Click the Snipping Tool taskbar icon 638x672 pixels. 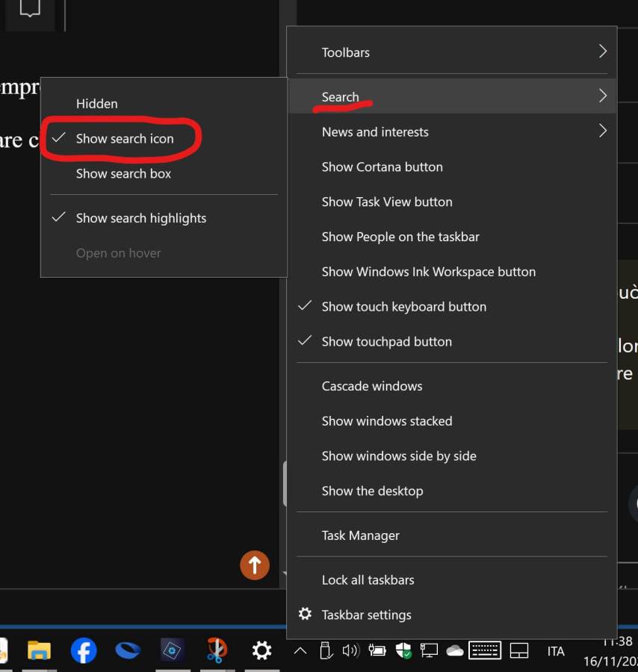pos(216,650)
